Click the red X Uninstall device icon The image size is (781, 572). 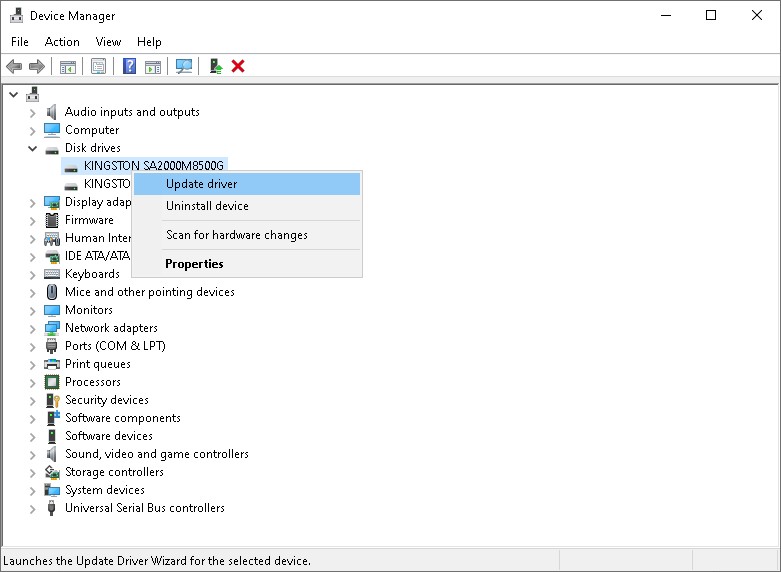(x=238, y=66)
